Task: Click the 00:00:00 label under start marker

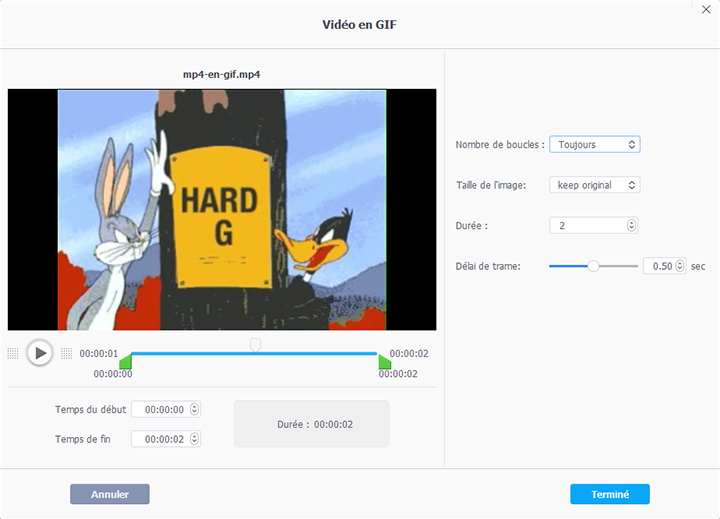Action: 113,374
